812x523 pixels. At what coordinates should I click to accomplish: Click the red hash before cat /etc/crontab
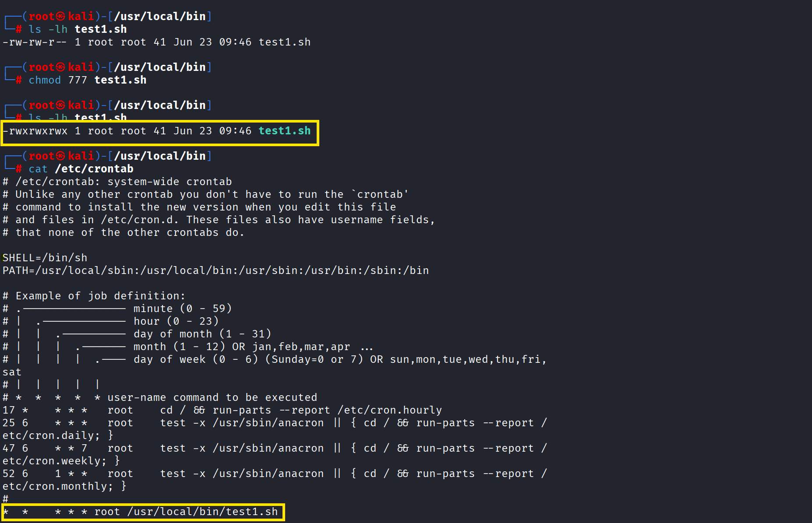coord(19,169)
